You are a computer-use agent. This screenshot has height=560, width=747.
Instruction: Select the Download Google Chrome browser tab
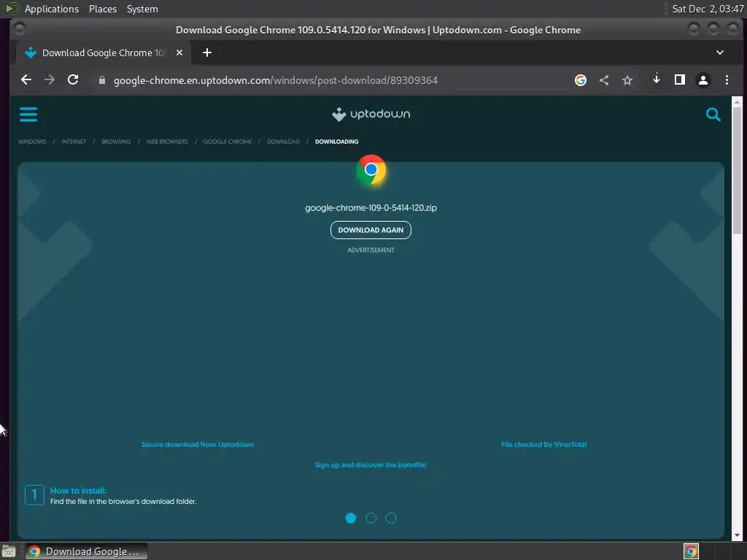coord(104,52)
